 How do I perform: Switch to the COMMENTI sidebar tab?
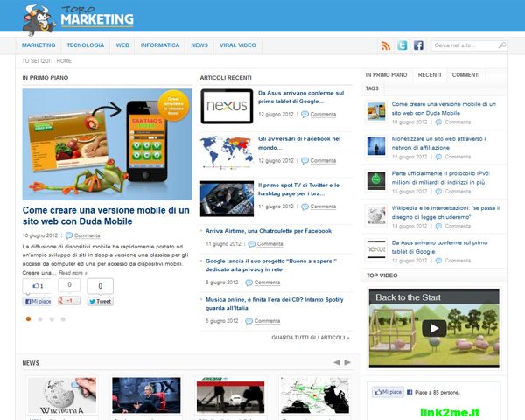click(465, 75)
